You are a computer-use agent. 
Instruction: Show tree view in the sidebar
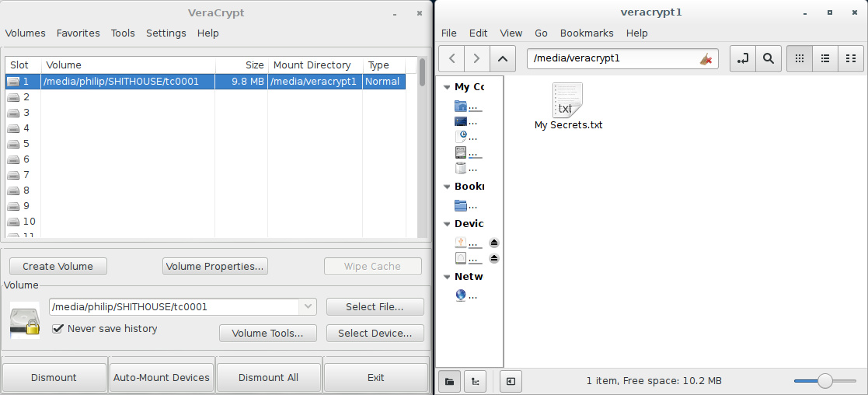click(x=475, y=381)
